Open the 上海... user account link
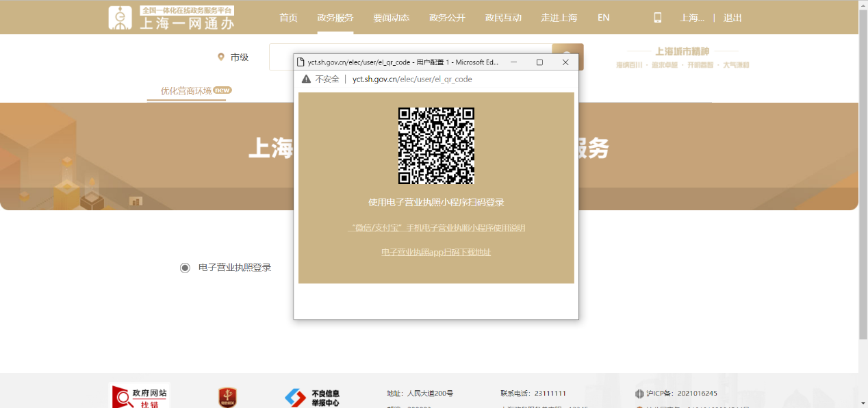Viewport: 868px width, 408px height. (692, 18)
